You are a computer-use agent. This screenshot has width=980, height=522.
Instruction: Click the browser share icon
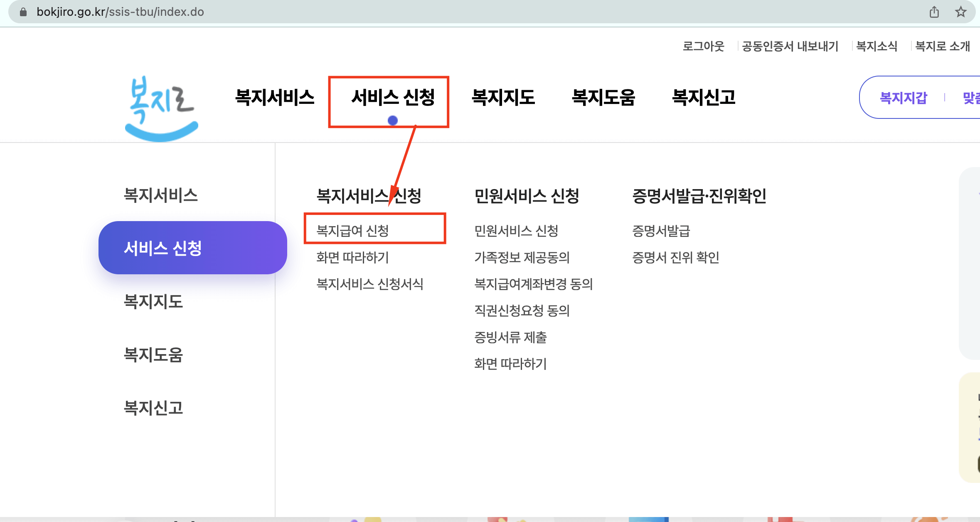[x=933, y=12]
